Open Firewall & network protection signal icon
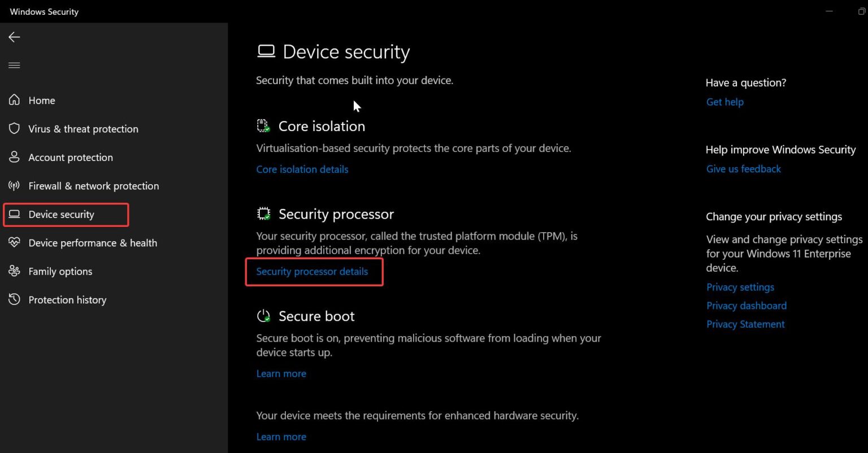 (14, 185)
